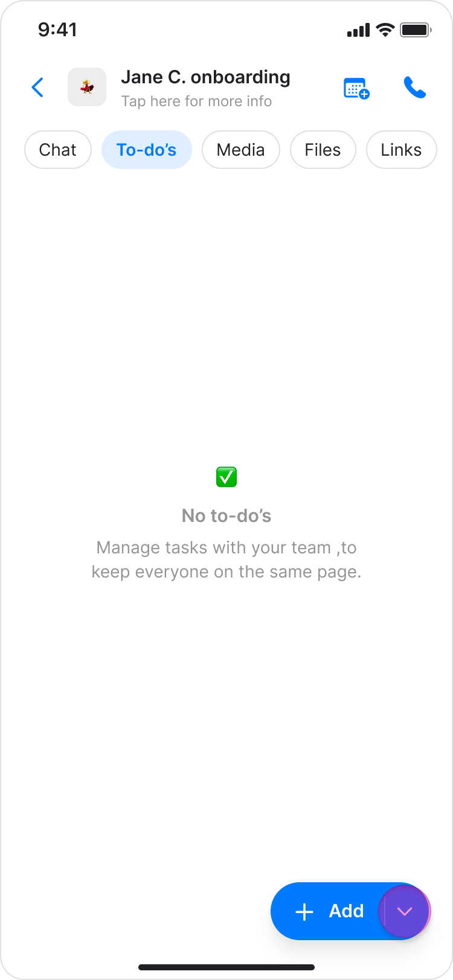Open the Media tab
453x980 pixels.
[241, 150]
